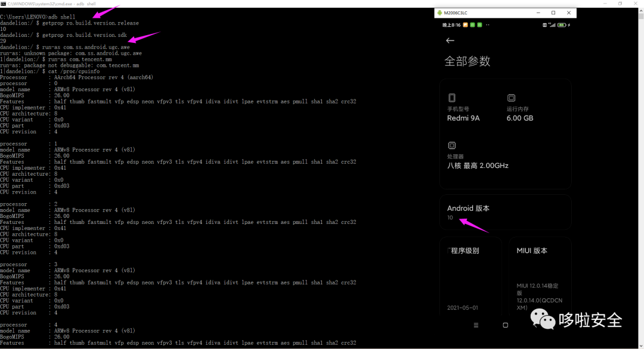Click the cmd scrollbar down arrow

click(640, 345)
